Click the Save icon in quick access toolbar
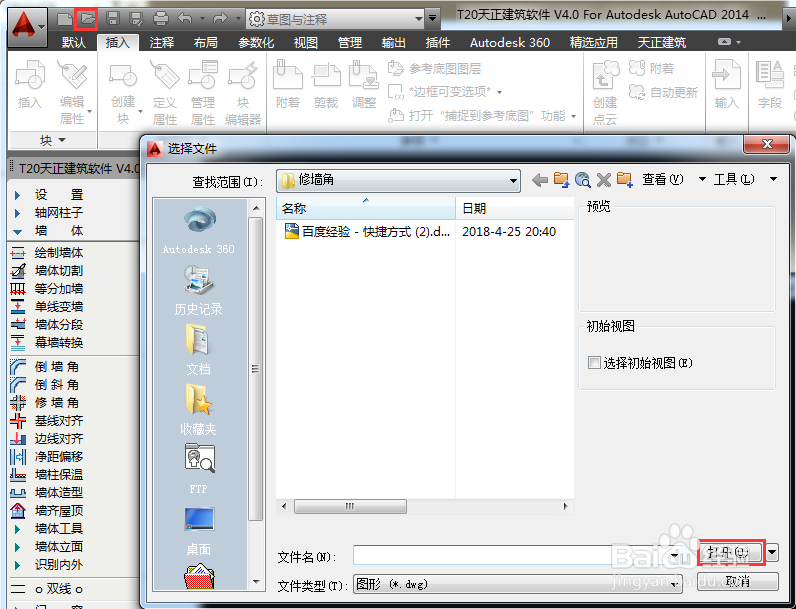This screenshot has height=609, width=796. [113, 19]
